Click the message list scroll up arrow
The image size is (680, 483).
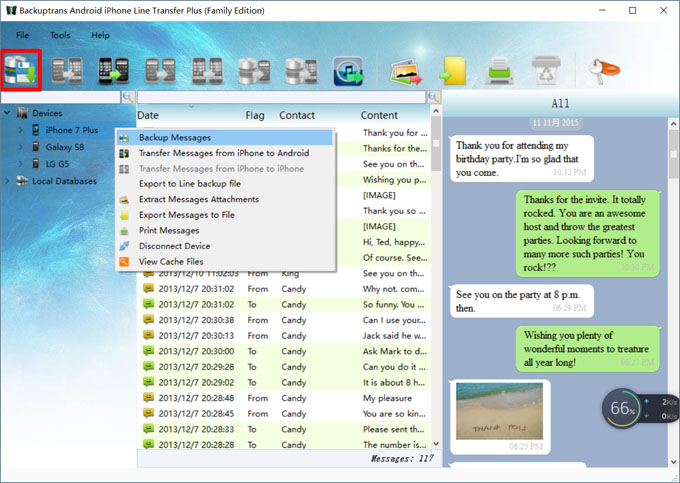pos(436,111)
